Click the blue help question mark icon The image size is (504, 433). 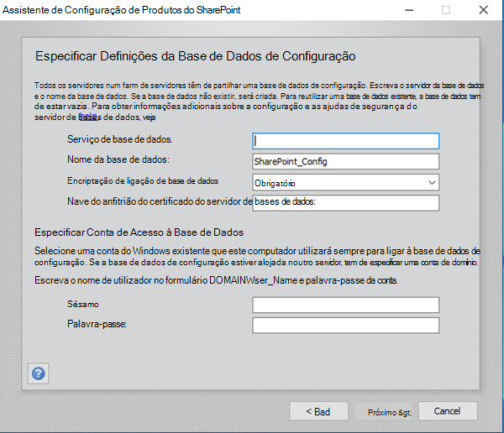[39, 373]
